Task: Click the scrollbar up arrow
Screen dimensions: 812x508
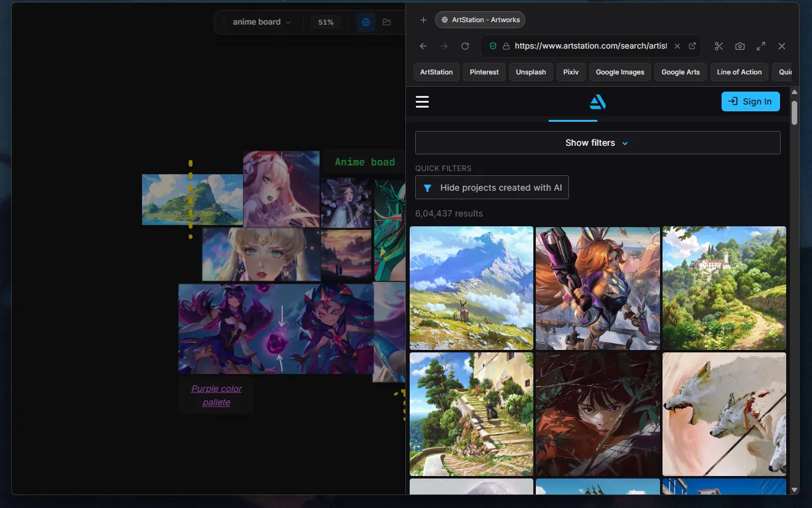Action: 794,92
